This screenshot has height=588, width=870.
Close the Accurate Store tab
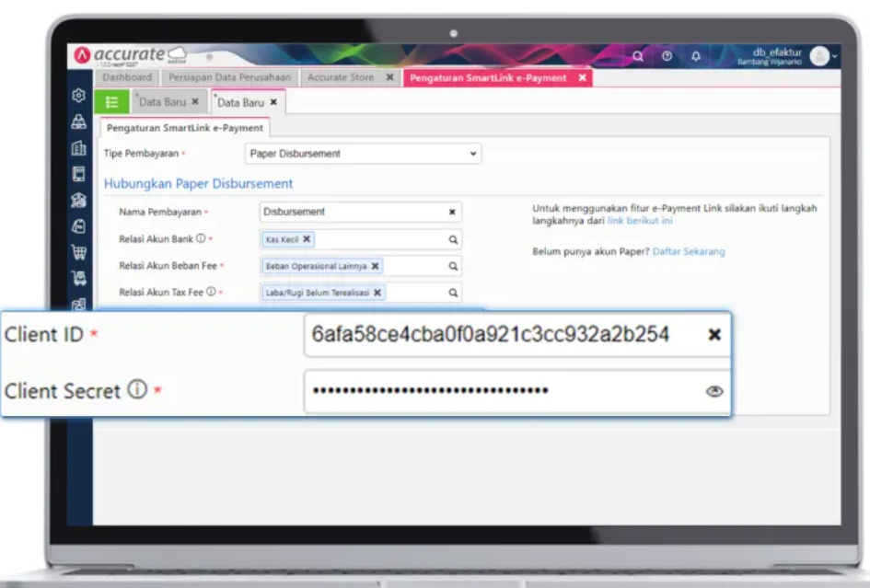390,77
